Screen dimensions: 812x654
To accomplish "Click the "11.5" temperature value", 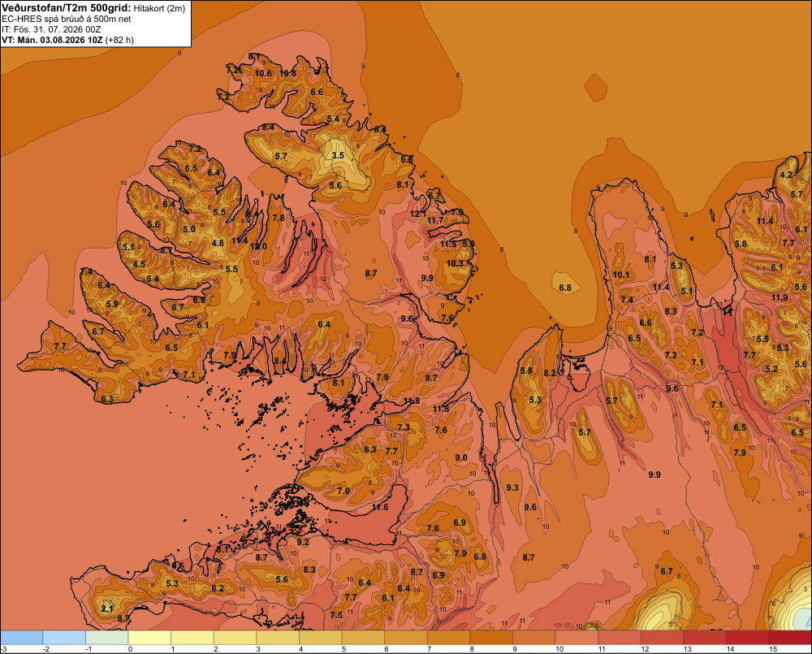I will point(448,244).
